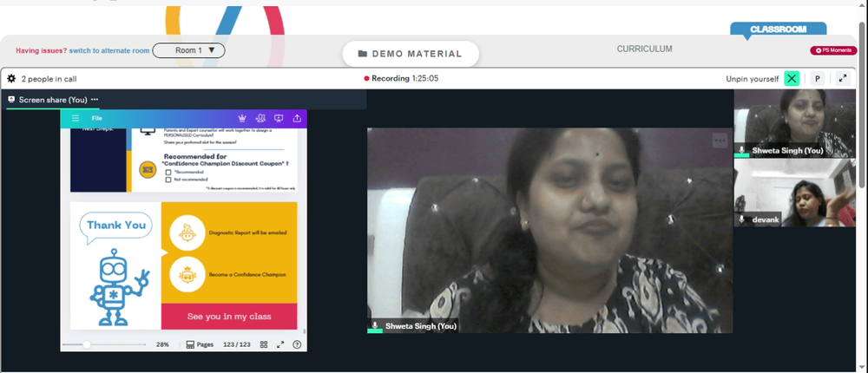Image resolution: width=868 pixels, height=373 pixels.
Task: Open Screen share more options dots
Action: [x=95, y=100]
